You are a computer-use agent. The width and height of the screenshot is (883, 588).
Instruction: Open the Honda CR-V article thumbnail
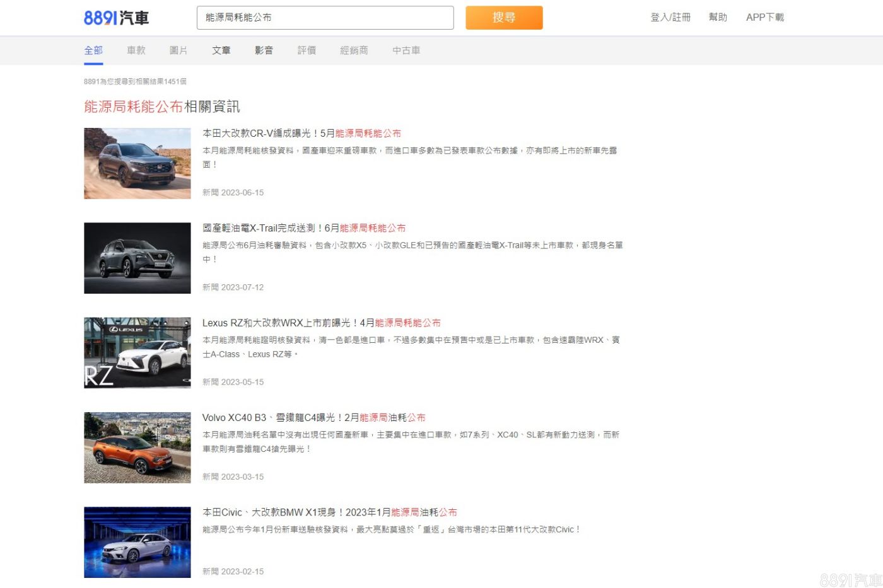[x=137, y=163]
